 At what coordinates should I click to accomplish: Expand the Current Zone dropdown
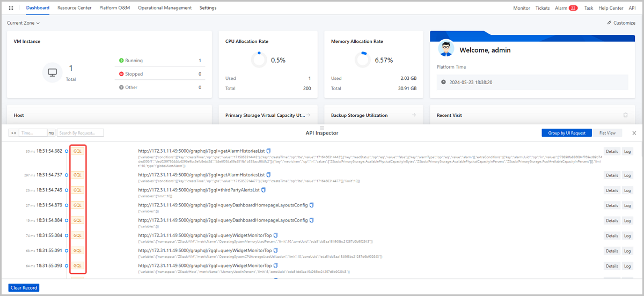(x=23, y=23)
